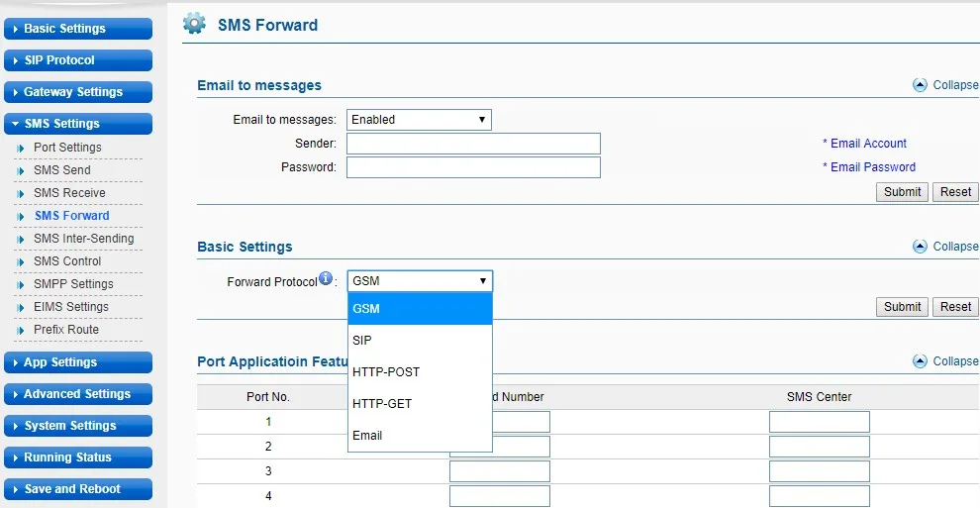Choose Email in the Forward Protocol list
980x508 pixels.
[x=367, y=436]
